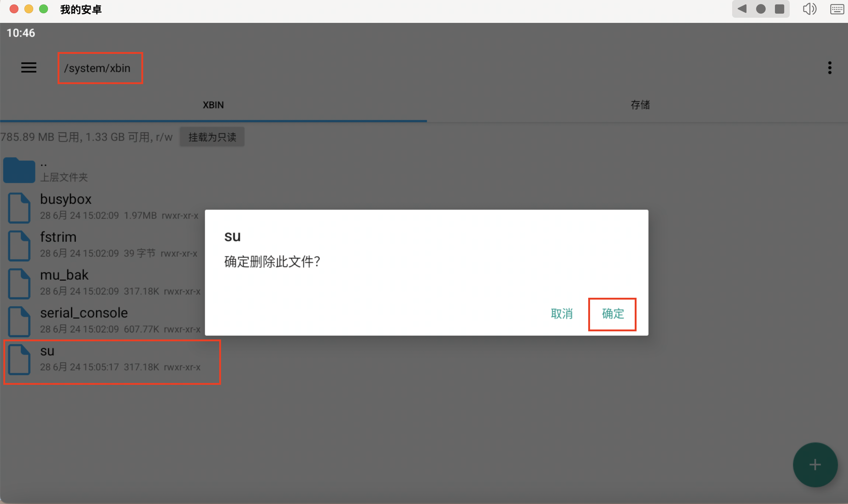Open the three-dot overflow menu
The height and width of the screenshot is (504, 848).
coord(830,68)
